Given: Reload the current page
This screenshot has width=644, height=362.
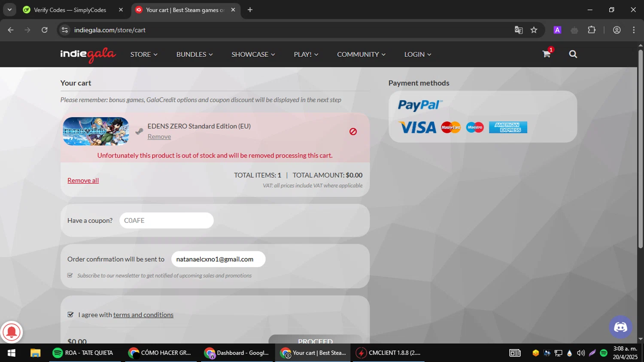Looking at the screenshot, I should 45,30.
